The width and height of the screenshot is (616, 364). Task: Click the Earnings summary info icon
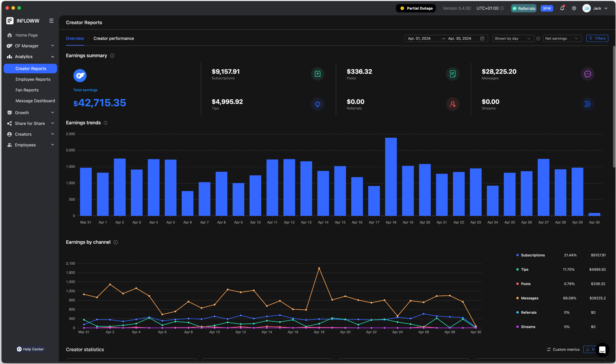[x=112, y=56]
